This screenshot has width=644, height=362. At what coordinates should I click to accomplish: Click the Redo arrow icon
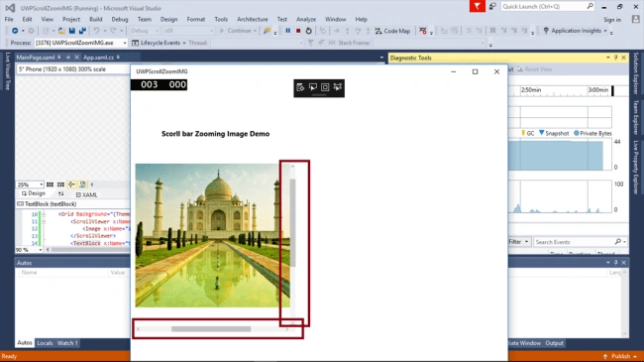[113, 31]
